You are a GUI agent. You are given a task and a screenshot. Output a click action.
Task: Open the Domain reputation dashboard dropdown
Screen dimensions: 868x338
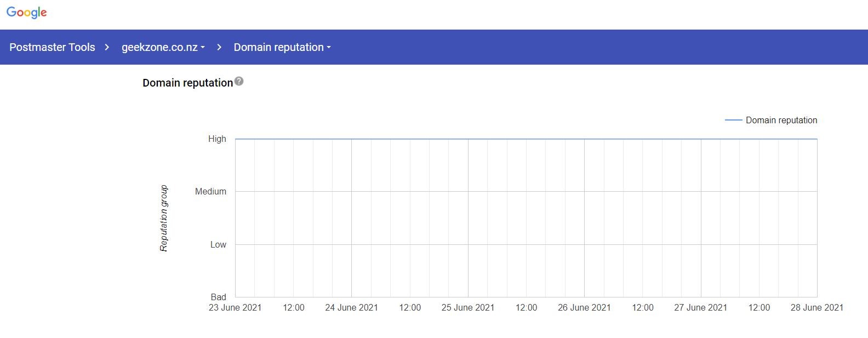(x=282, y=48)
